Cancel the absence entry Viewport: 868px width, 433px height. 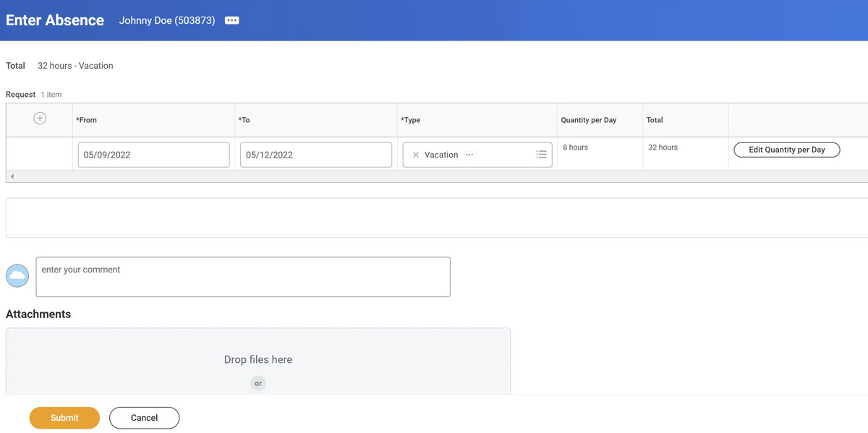coord(144,418)
